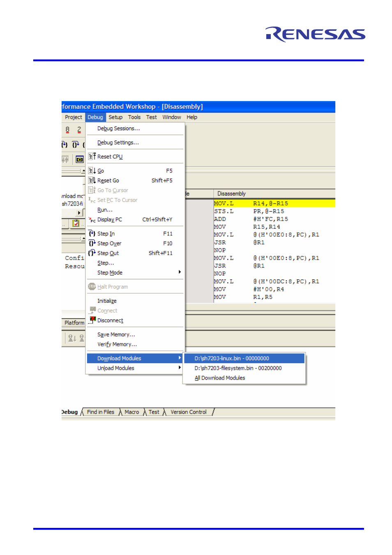Choose Debug Settings... menu entry
392x555 pixels.
coord(135,143)
